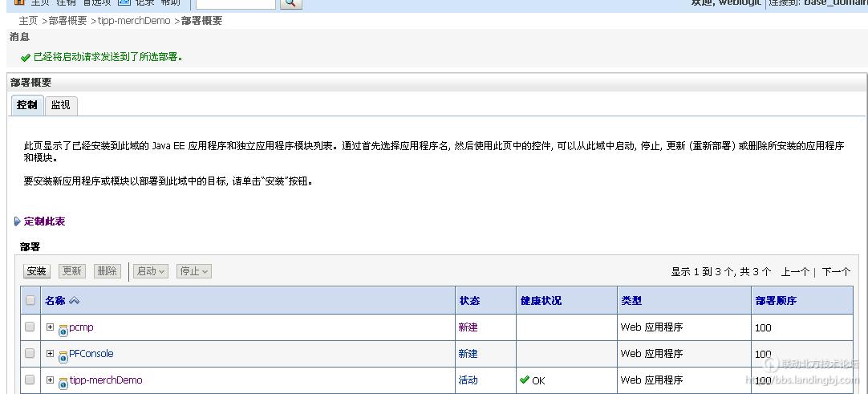The width and height of the screenshot is (868, 394).
Task: Tick the select-all checkbox in table header
Action: (x=30, y=300)
